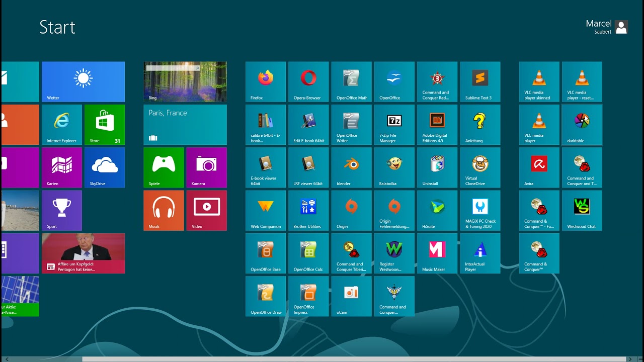Open the Anleitung help tile
Image resolution: width=644 pixels, height=362 pixels.
480,125
